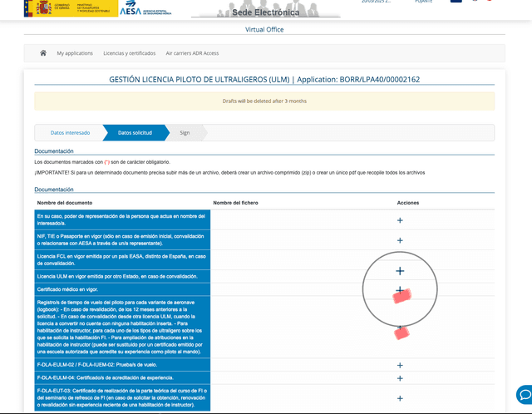Image resolution: width=532 pixels, height=414 pixels.
Task: Select the Licencia FCL en vigor row text
Action: pos(121,260)
